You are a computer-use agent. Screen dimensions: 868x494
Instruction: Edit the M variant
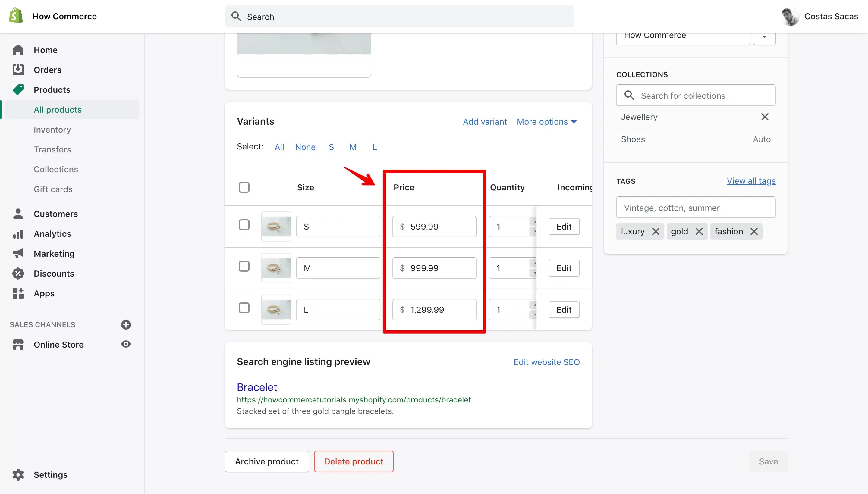pyautogui.click(x=564, y=268)
